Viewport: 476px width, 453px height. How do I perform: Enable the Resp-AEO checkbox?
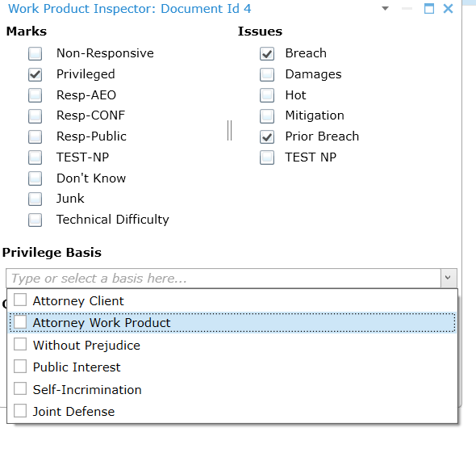[35, 95]
